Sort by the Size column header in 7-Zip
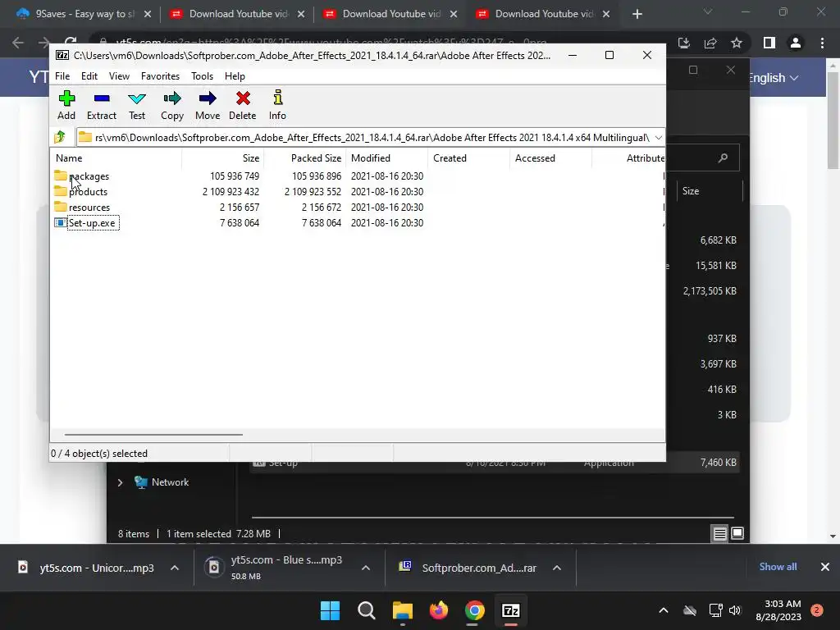 (223, 158)
